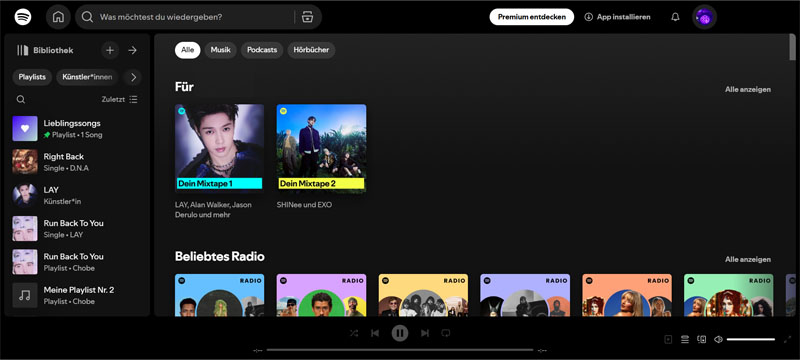Select the Alle filter chip
Image resolution: width=800 pixels, height=360 pixels.
point(187,50)
